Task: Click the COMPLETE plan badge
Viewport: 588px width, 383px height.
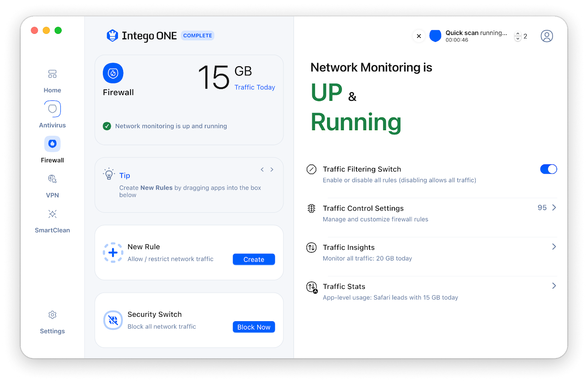Action: tap(198, 36)
